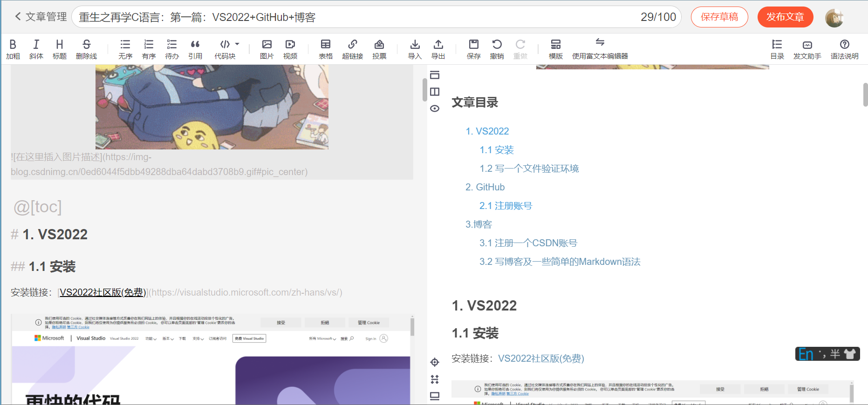Click the '## 1.1 安装' heading in editor
This screenshot has width=868, height=405.
[x=43, y=267]
